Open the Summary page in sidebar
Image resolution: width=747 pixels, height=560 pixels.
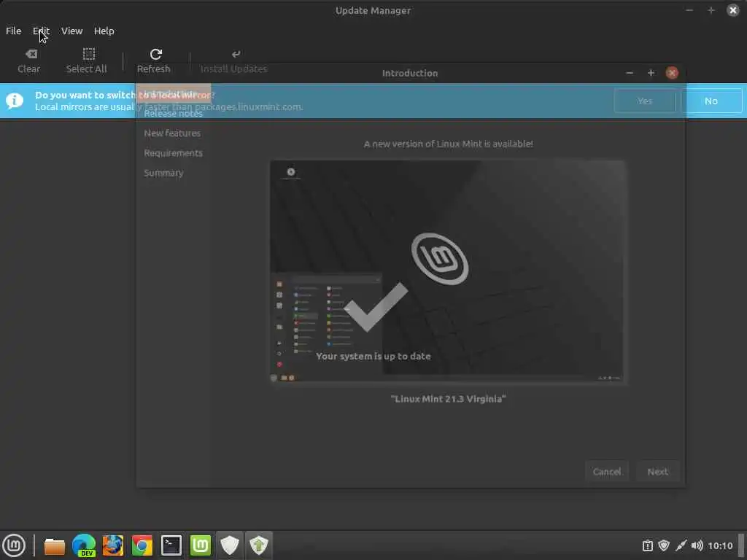click(x=164, y=173)
